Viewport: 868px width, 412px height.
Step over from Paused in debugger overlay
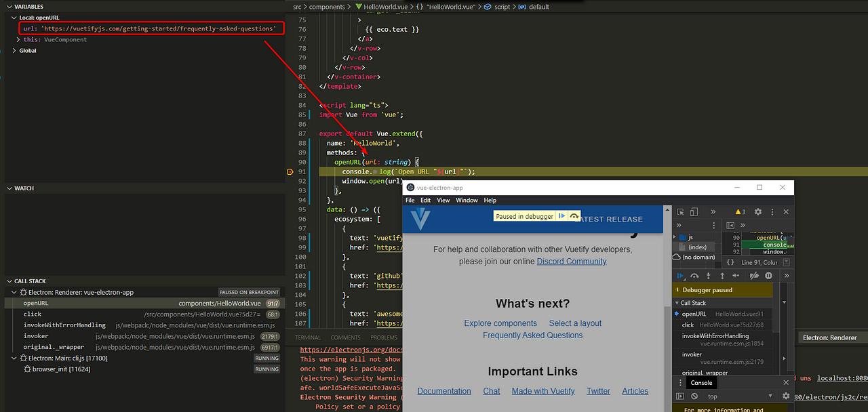coord(574,216)
